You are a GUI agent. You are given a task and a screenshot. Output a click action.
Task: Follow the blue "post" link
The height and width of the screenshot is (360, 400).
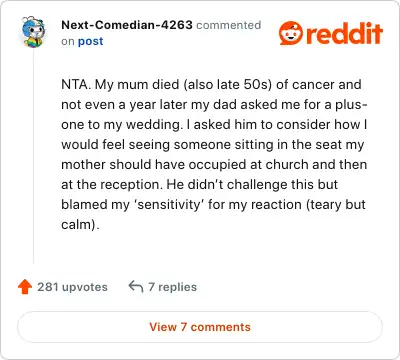coord(90,41)
